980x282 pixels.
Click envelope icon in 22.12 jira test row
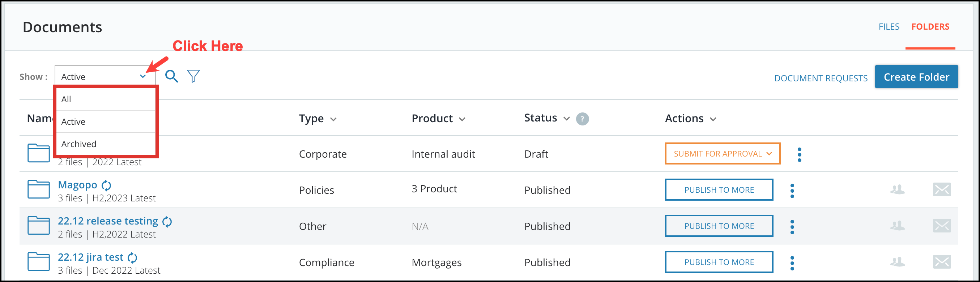pyautogui.click(x=942, y=261)
